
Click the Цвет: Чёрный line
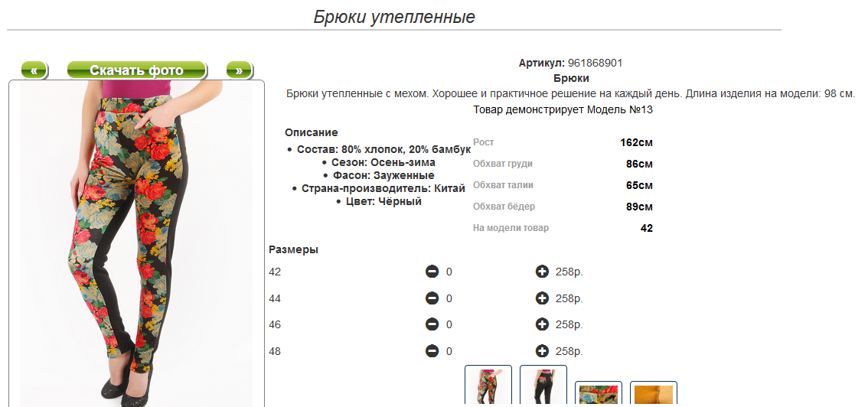tap(383, 201)
